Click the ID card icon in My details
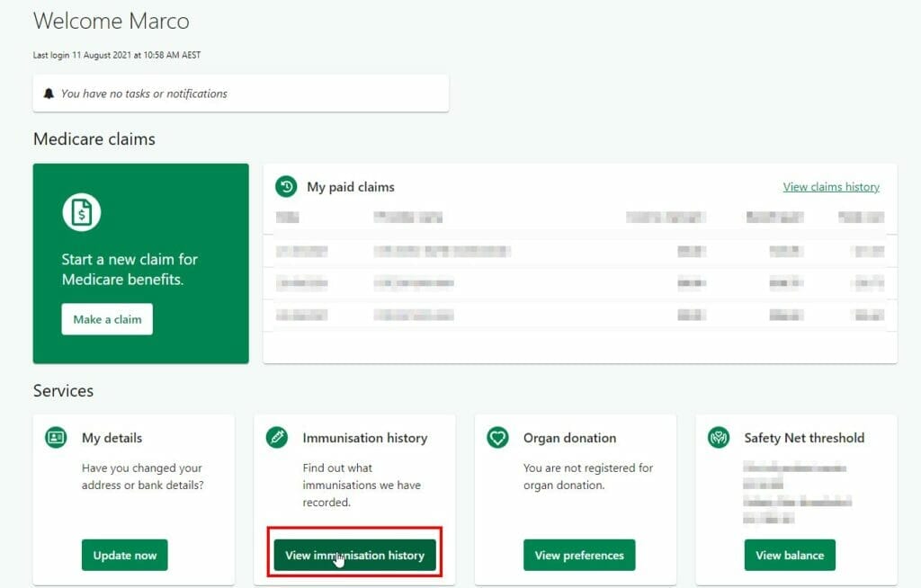This screenshot has width=921, height=588. click(56, 438)
